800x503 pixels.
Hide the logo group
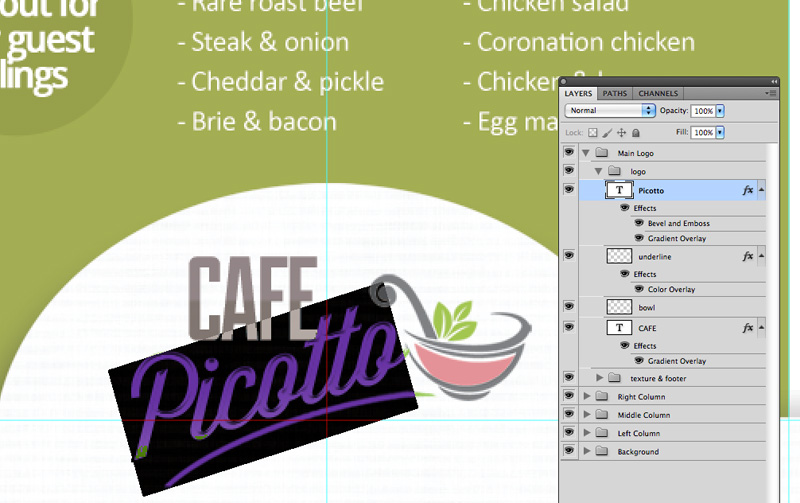click(x=569, y=170)
